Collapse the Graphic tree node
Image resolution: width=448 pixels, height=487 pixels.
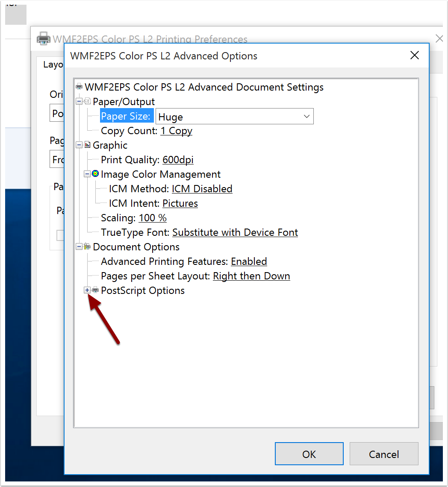click(x=79, y=145)
